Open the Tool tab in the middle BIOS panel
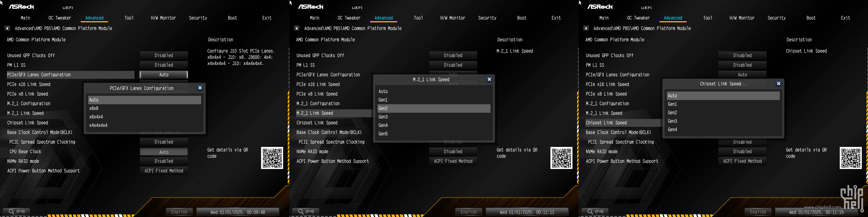The height and width of the screenshot is (217, 868). point(418,18)
